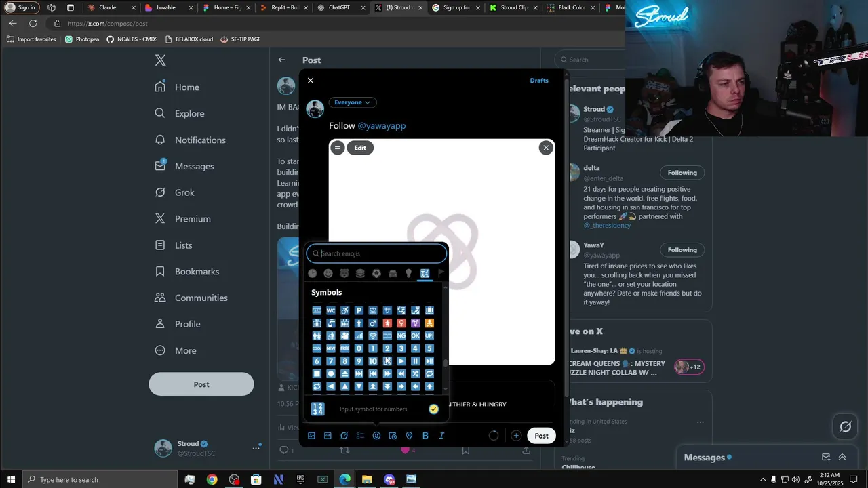
Task: Click Following button for YawaY
Action: click(x=682, y=250)
